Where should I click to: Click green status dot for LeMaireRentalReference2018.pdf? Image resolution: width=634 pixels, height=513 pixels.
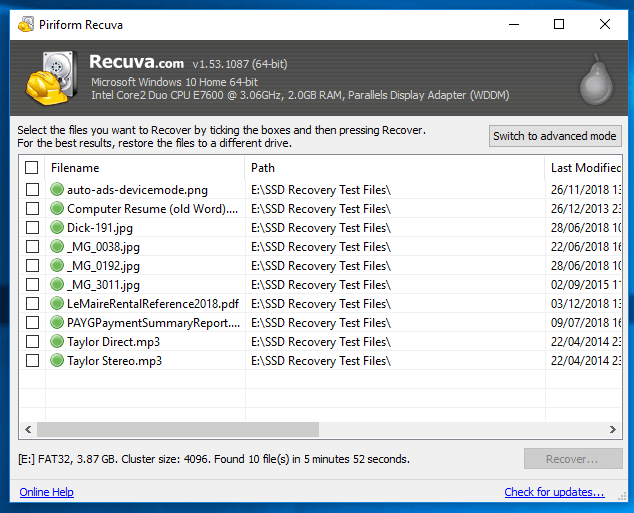(57, 303)
